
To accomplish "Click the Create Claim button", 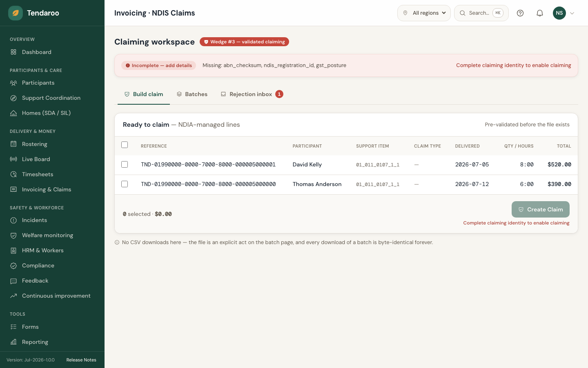I will click(x=541, y=209).
